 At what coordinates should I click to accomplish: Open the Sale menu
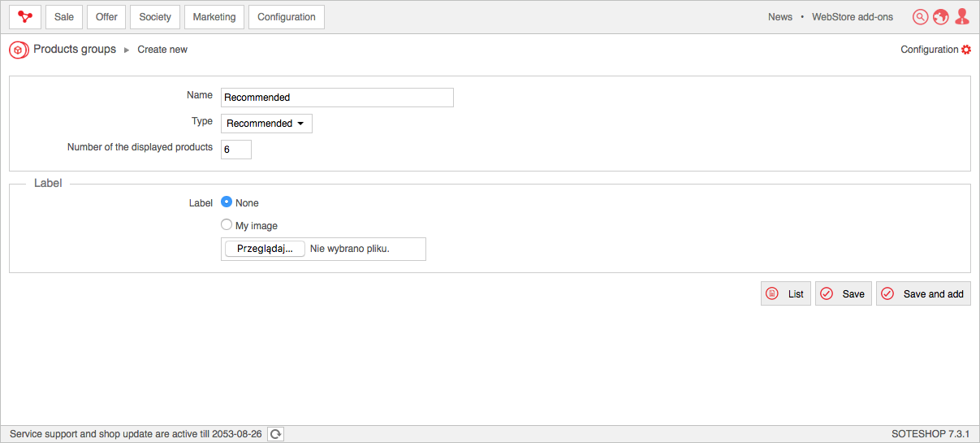coord(64,17)
